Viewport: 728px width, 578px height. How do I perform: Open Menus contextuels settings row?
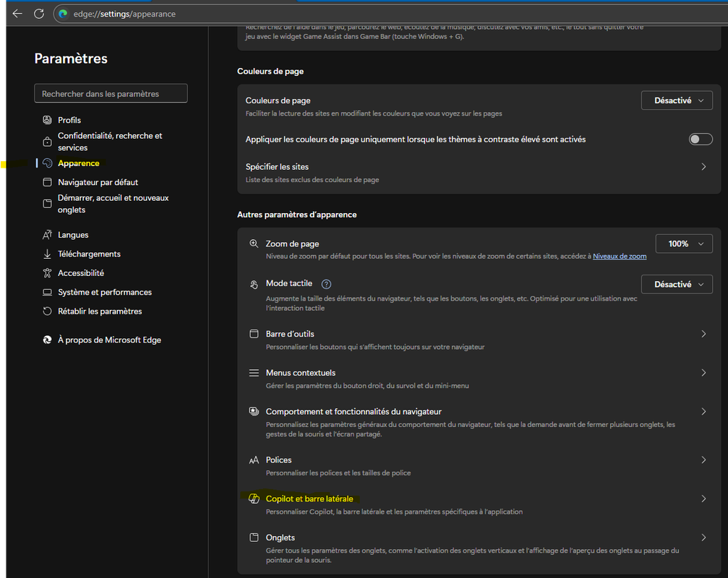479,379
